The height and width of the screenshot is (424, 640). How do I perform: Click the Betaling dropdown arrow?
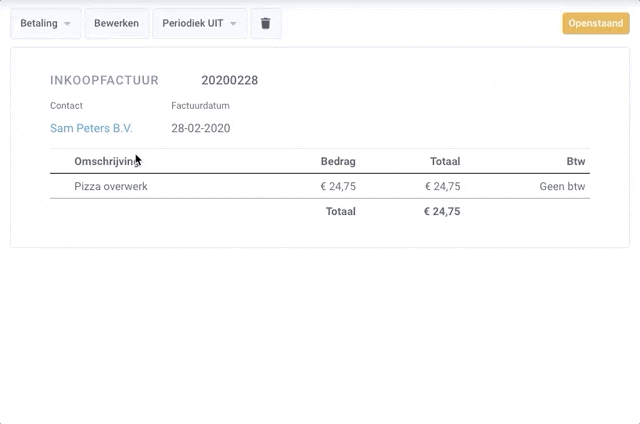pos(67,23)
